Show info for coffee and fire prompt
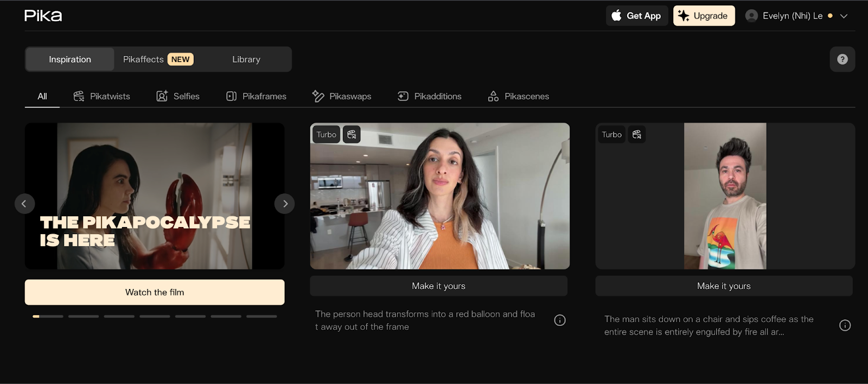This screenshot has height=384, width=868. click(845, 325)
